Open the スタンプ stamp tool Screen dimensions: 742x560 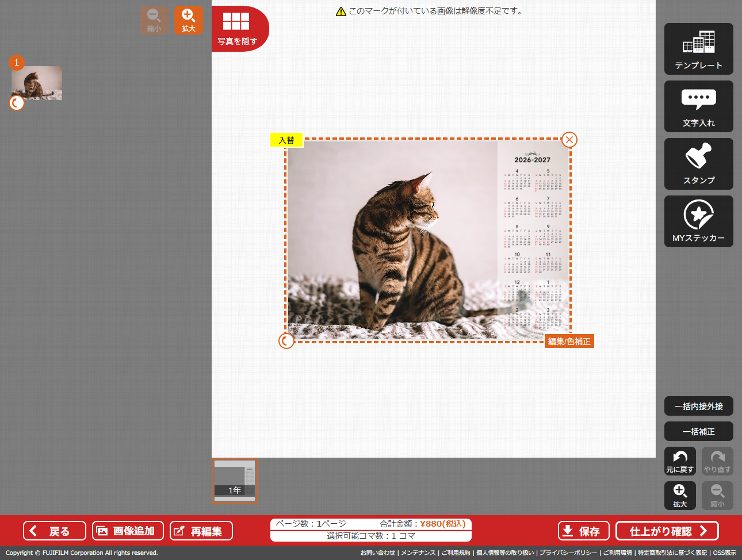pyautogui.click(x=698, y=164)
